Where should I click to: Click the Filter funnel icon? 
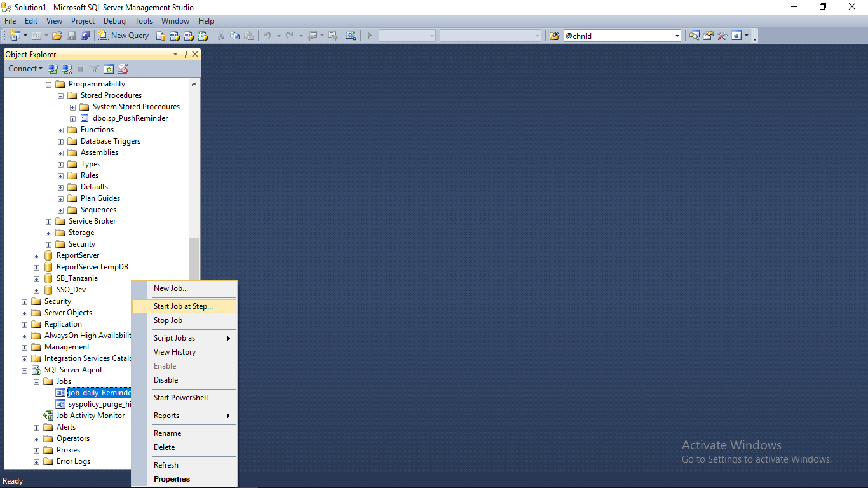point(95,69)
